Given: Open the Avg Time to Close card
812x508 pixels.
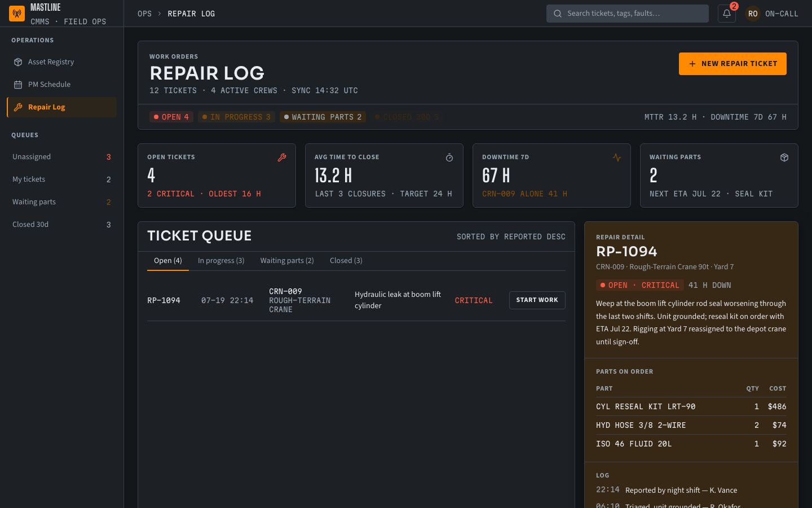Looking at the screenshot, I should click(x=384, y=176).
